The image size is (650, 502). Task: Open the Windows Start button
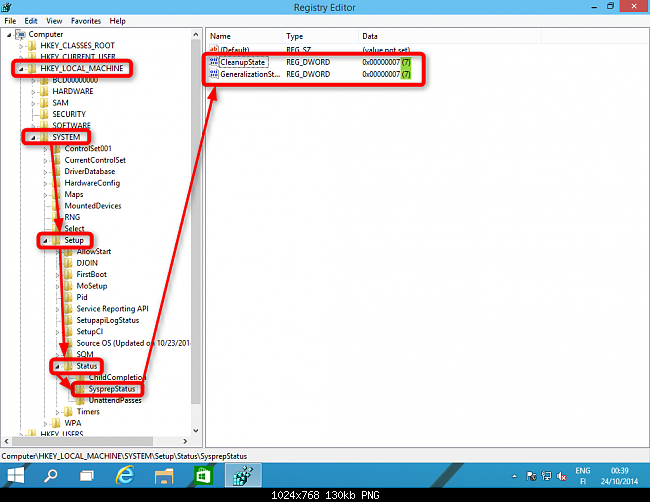click(16, 475)
